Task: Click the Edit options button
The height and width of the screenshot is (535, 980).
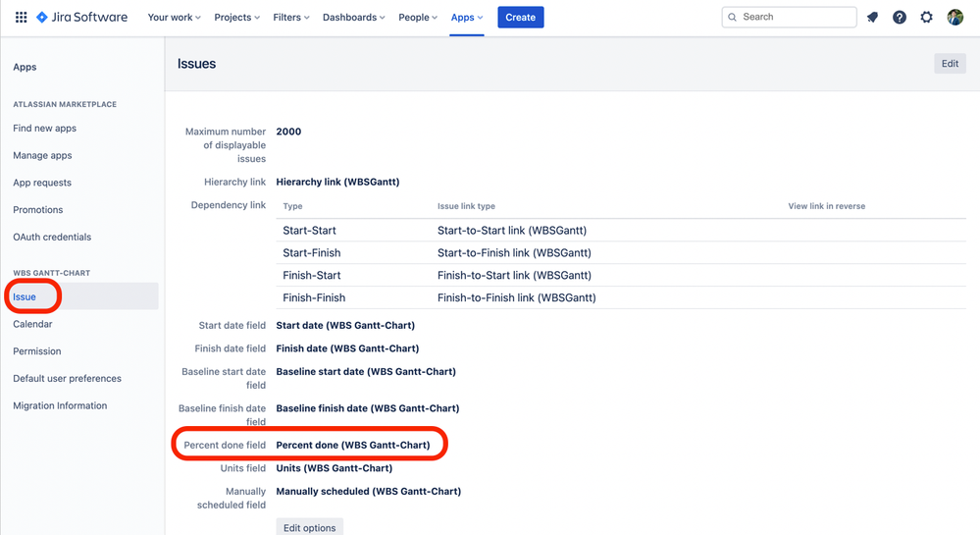Action: coord(309,527)
